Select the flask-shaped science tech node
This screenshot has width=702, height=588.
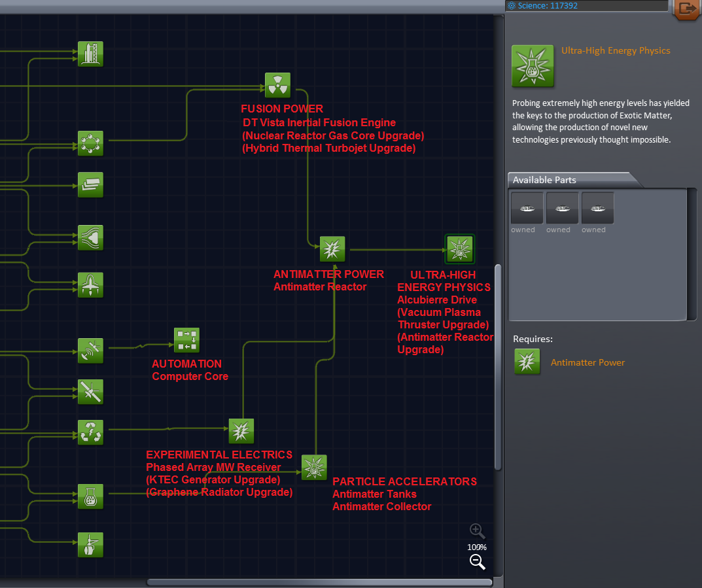click(x=90, y=496)
